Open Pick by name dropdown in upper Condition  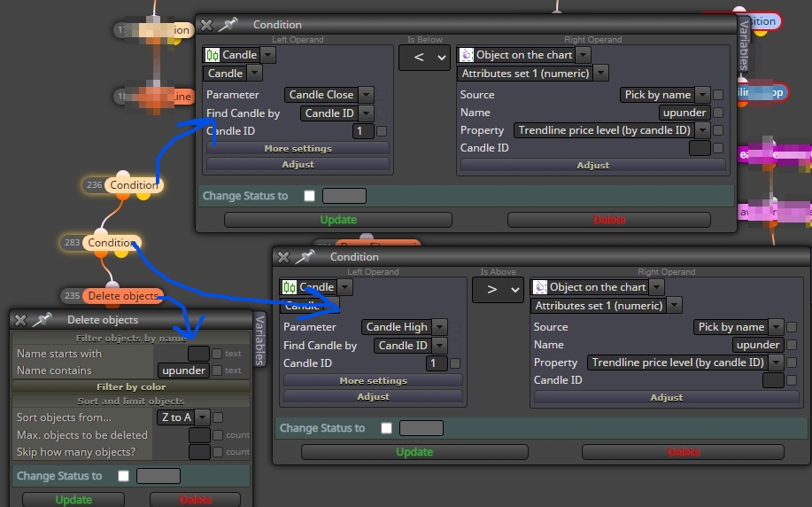[702, 95]
